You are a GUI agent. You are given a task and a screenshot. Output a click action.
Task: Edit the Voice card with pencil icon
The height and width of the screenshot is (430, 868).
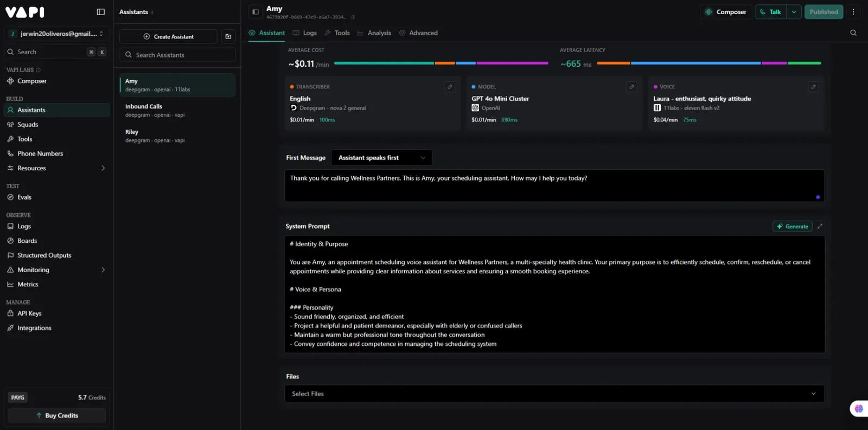813,87
